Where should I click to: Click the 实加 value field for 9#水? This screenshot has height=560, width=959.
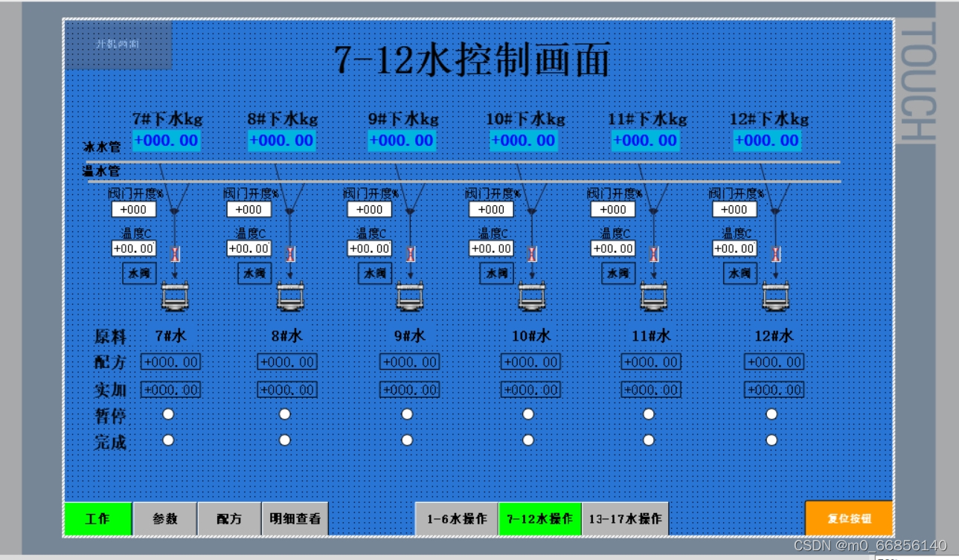tap(409, 390)
